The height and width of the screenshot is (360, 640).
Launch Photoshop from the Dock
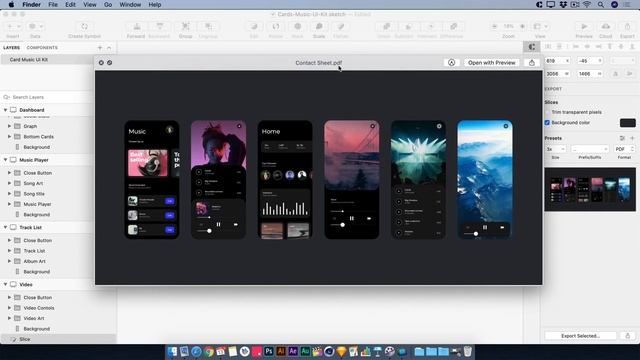[269, 351]
